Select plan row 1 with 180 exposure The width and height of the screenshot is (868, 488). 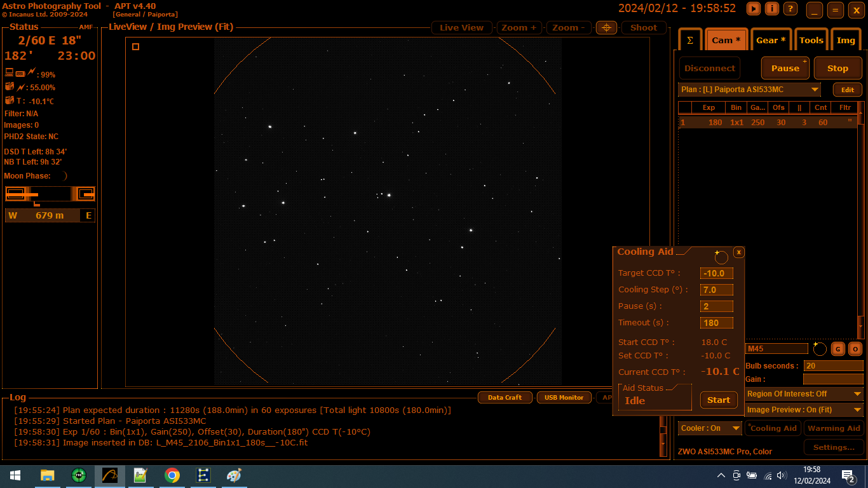coord(768,123)
